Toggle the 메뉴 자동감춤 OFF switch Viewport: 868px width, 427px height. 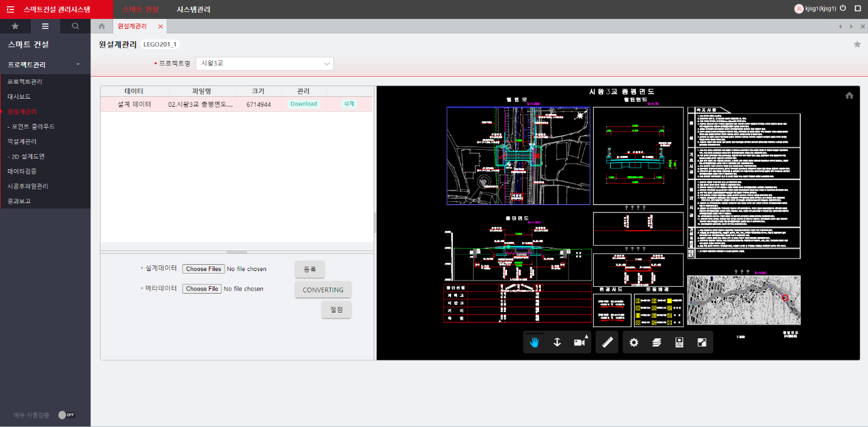(66, 415)
